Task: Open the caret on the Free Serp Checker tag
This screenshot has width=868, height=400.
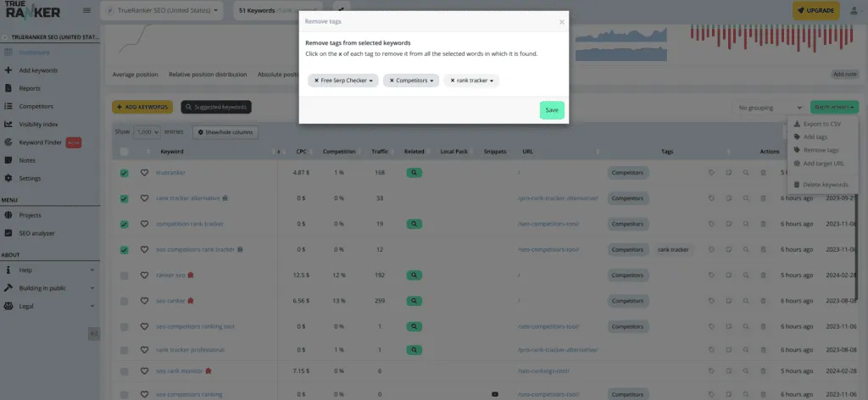Action: click(371, 81)
